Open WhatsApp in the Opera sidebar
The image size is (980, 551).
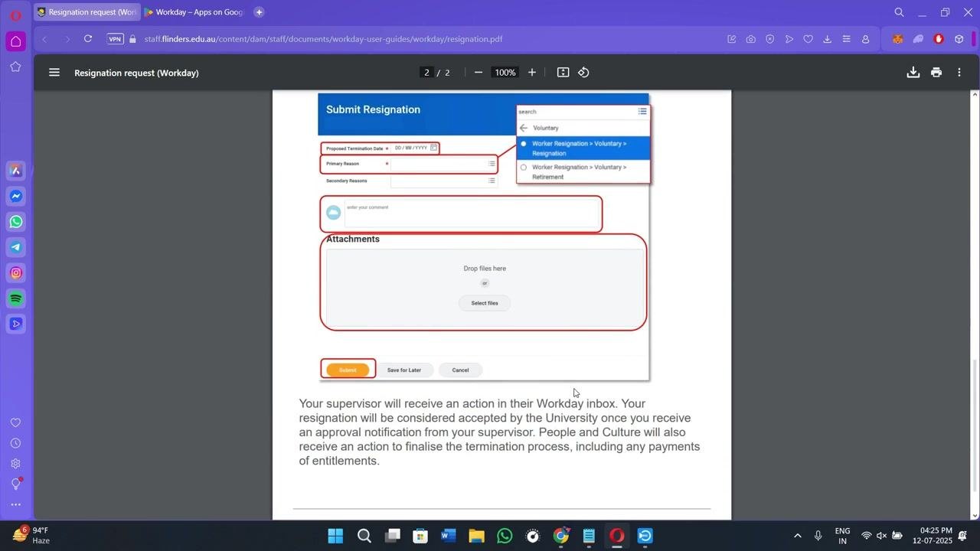[15, 222]
